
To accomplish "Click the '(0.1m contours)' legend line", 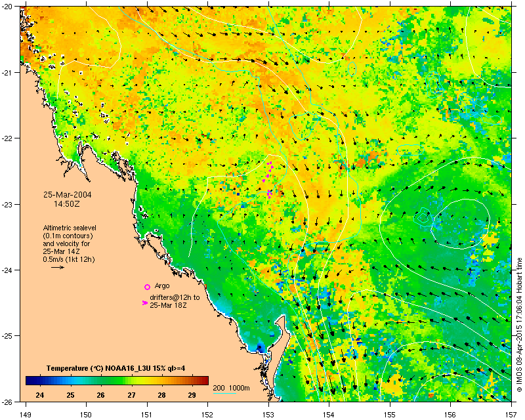I will tap(68, 236).
